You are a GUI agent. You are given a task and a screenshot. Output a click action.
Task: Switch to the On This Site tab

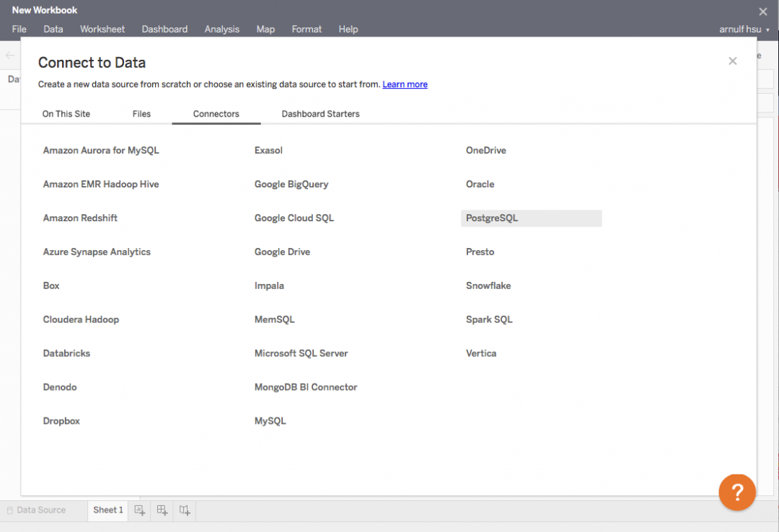tap(66, 113)
